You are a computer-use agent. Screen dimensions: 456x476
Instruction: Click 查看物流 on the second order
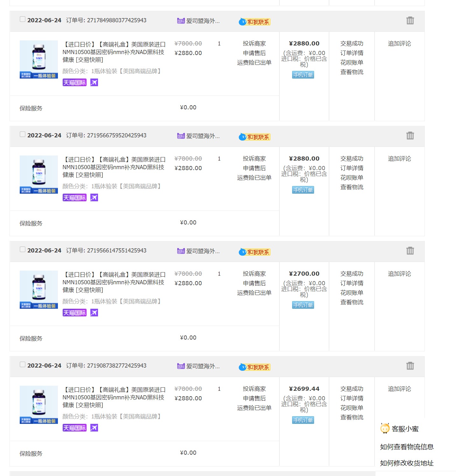coord(352,187)
